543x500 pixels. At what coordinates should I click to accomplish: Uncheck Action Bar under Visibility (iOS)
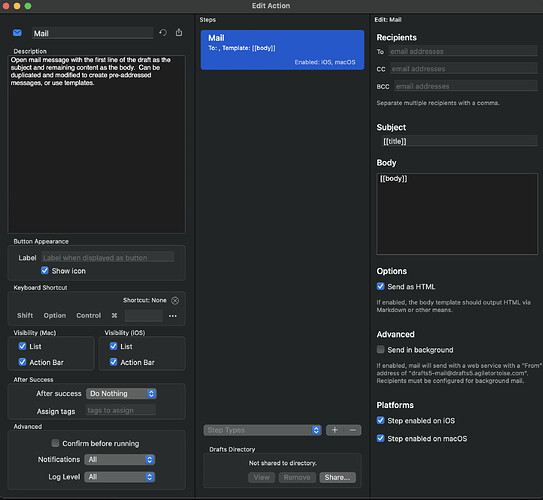(113, 362)
